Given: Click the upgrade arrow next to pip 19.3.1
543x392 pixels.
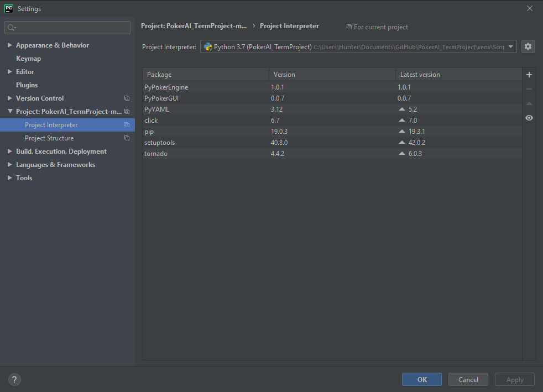Looking at the screenshot, I should point(401,131).
